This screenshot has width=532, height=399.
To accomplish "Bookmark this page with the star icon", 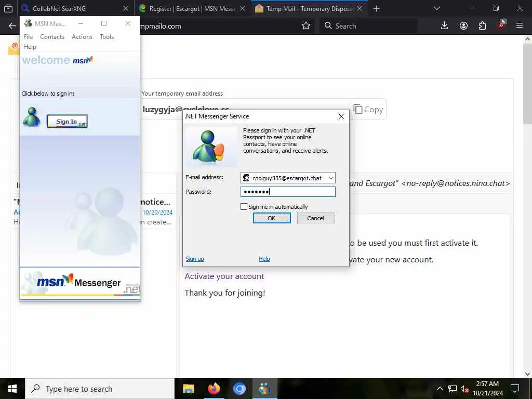I will [x=305, y=26].
